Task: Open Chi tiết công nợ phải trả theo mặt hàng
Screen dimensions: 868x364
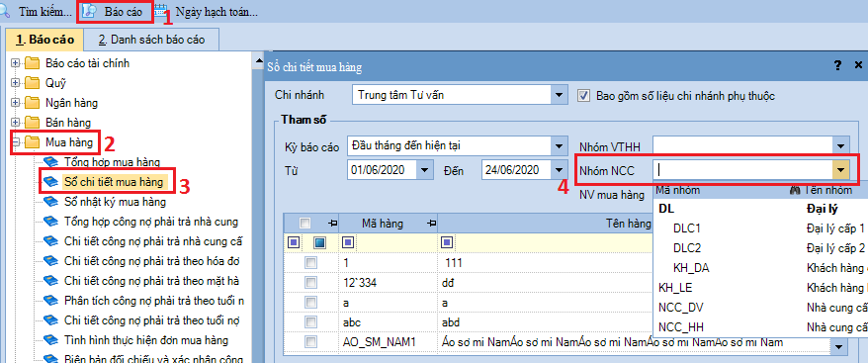Action: coord(151,280)
